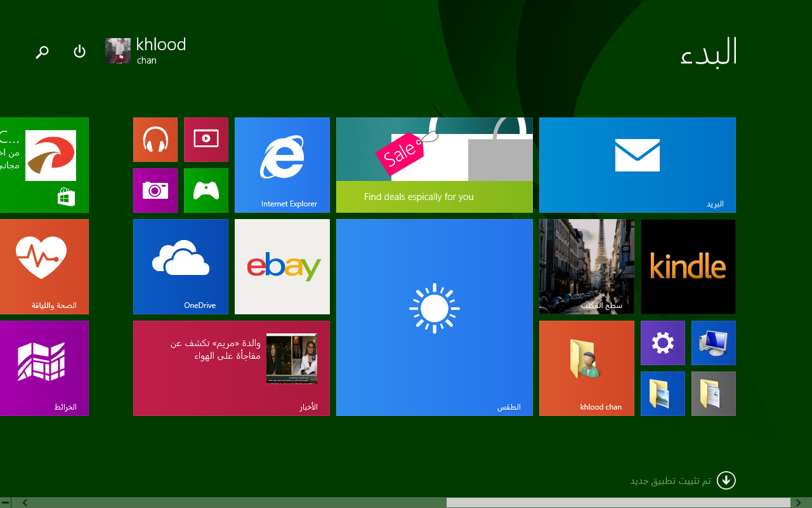The height and width of the screenshot is (508, 812).
Task: Open the News الأخبار tile
Action: pyautogui.click(x=232, y=368)
